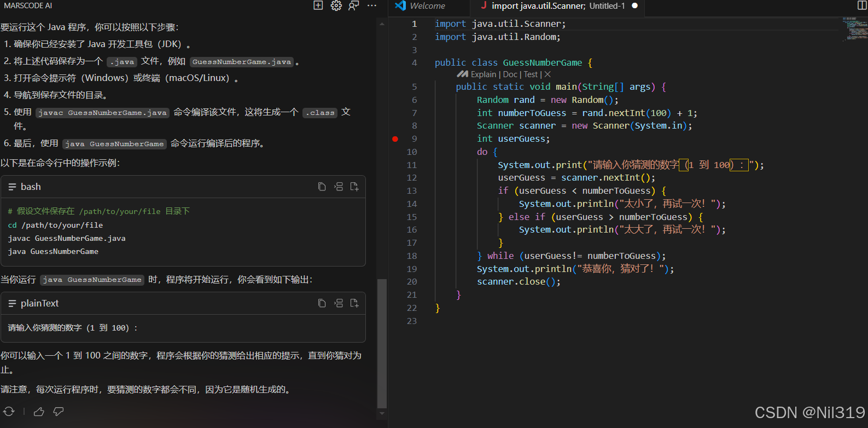Open the user feedback icon in MarsCode header
This screenshot has width=868, height=428.
(354, 5)
